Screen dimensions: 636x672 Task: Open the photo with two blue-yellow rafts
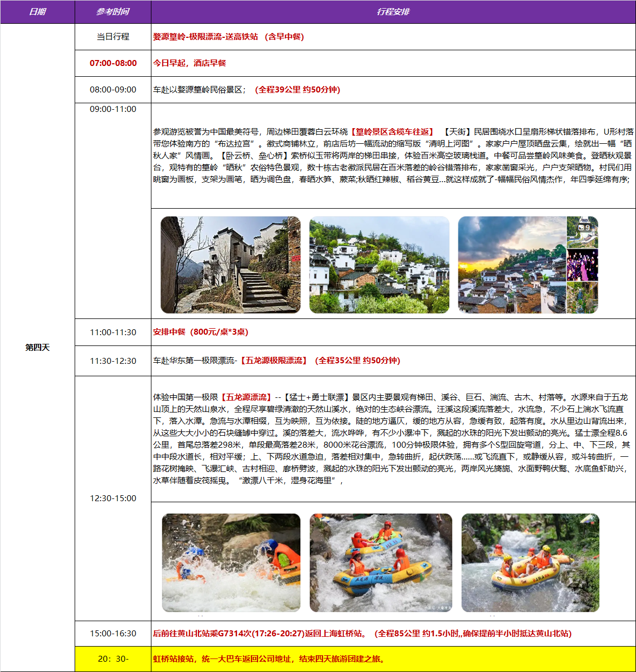pos(381,562)
